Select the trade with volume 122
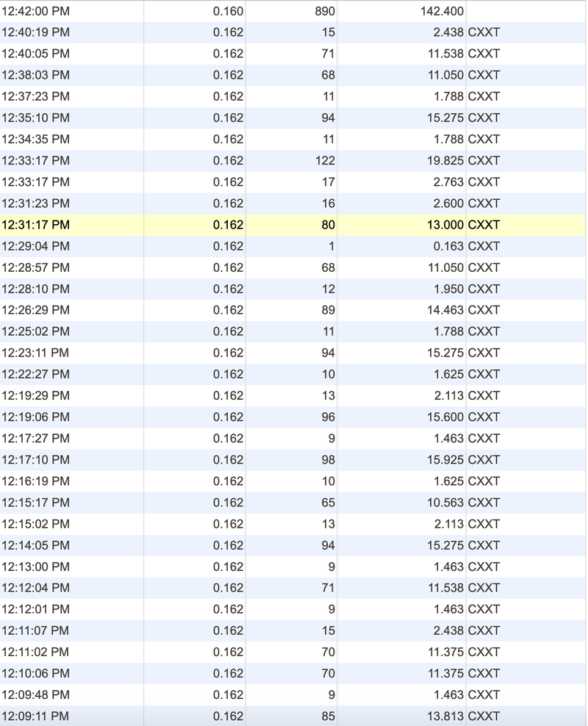The width and height of the screenshot is (588, 726). tap(324, 160)
